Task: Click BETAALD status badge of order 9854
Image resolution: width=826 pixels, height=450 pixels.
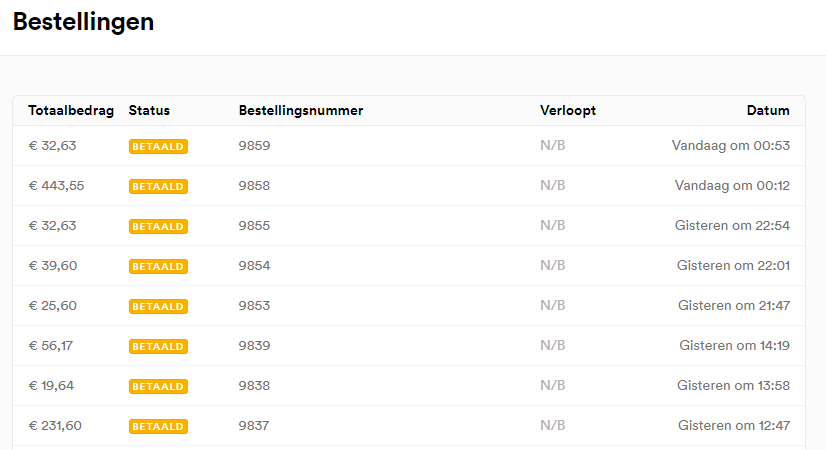Action: point(158,266)
